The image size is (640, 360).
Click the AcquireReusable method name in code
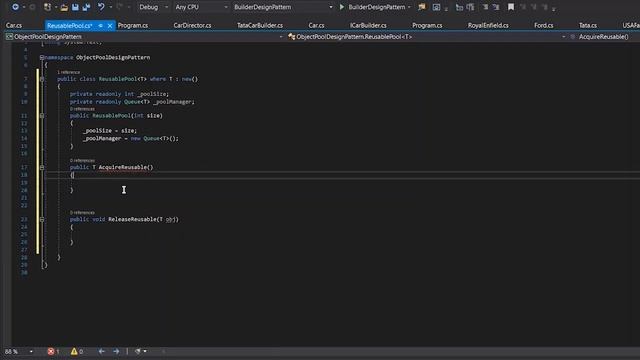click(123, 167)
